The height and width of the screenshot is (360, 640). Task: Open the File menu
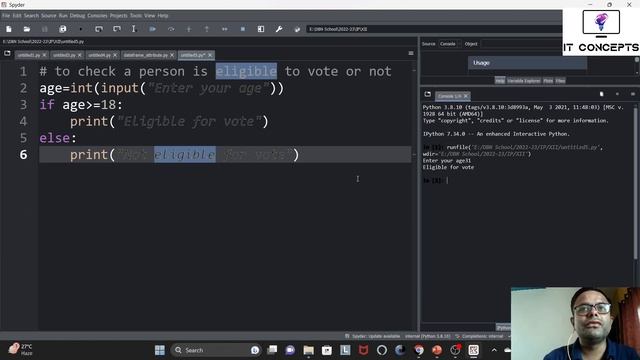(x=6, y=16)
